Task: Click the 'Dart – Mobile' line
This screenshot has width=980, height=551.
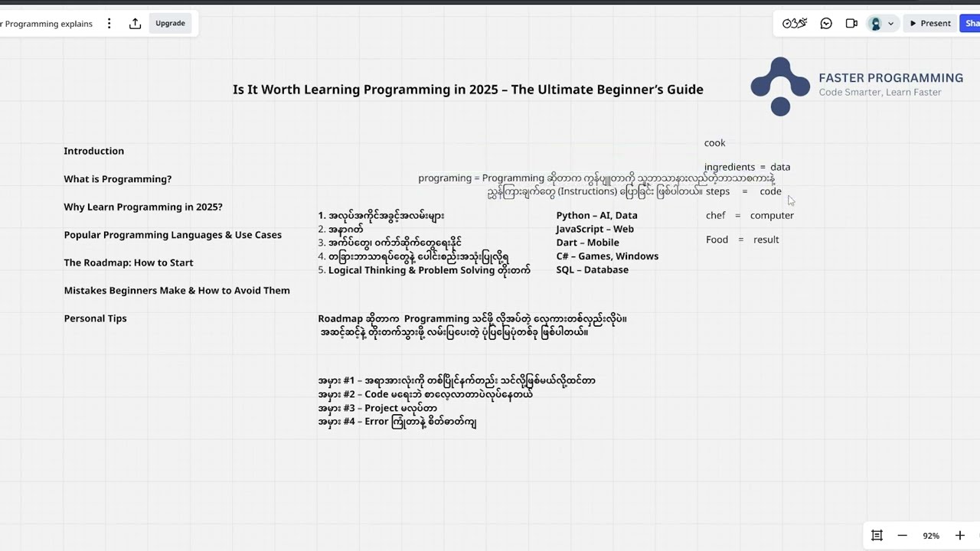Action: 587,243
